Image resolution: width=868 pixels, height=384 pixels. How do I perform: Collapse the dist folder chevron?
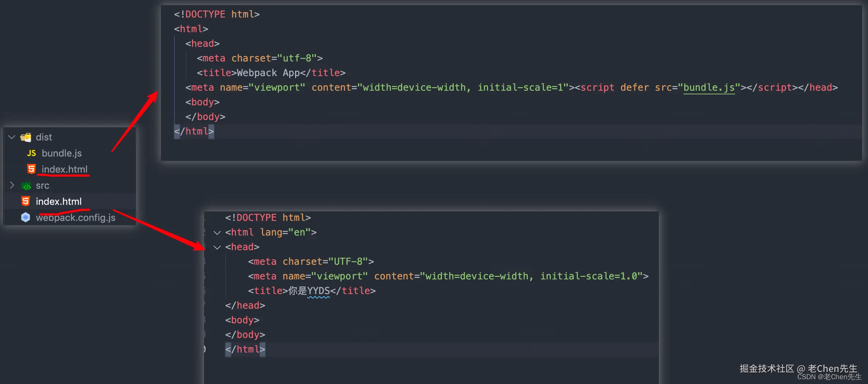(12, 137)
